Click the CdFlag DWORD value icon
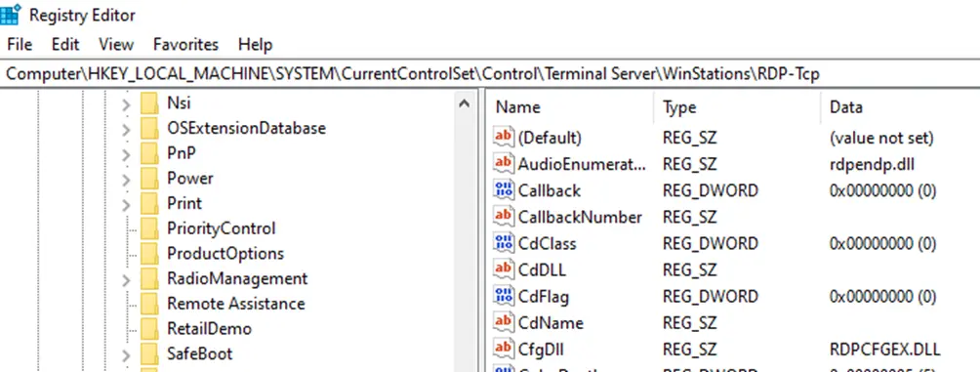980x372 pixels. (503, 296)
